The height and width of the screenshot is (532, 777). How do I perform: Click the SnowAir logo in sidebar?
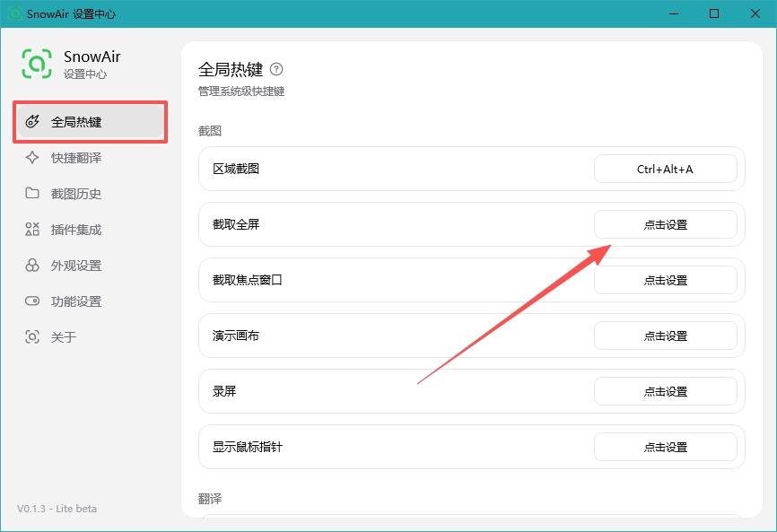[x=37, y=64]
